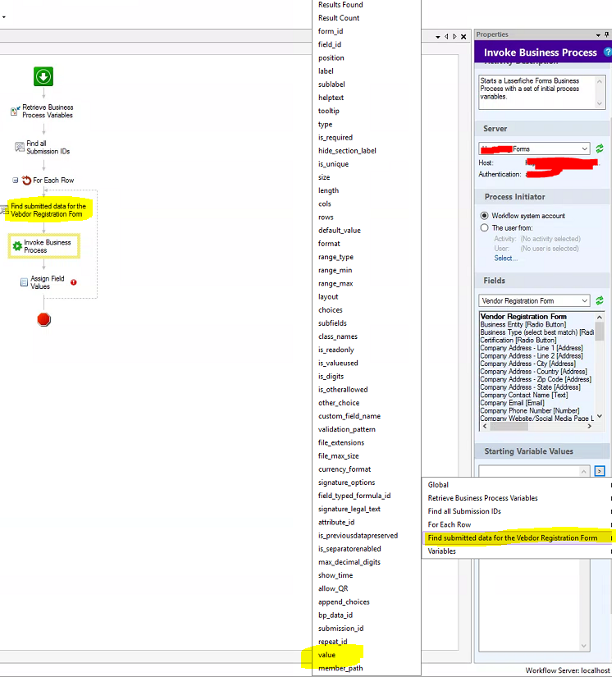This screenshot has width=616, height=677.
Task: Choose the 'is_required' token
Action: (x=335, y=138)
